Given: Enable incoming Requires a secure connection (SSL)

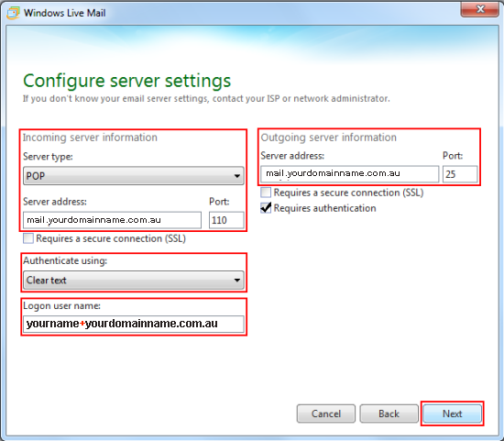Looking at the screenshot, I should click(x=28, y=238).
